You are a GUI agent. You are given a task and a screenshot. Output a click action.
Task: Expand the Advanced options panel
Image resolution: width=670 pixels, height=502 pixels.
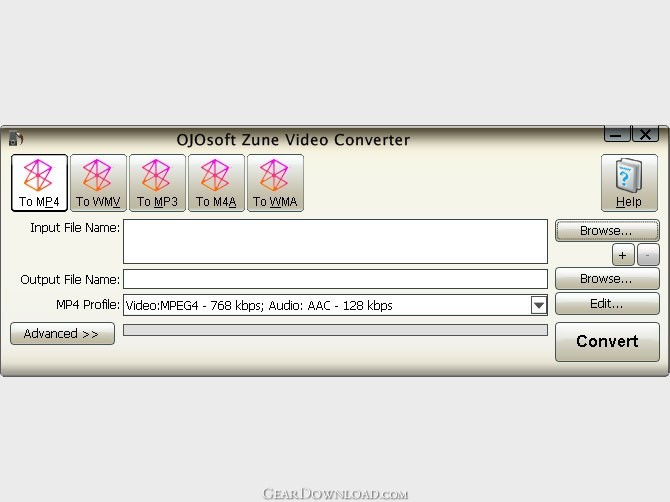point(62,333)
